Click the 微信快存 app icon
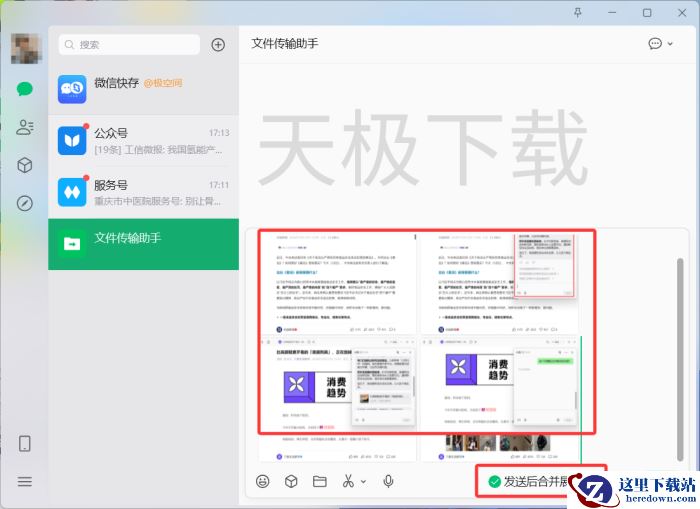Image resolution: width=700 pixels, height=509 pixels. point(72,89)
